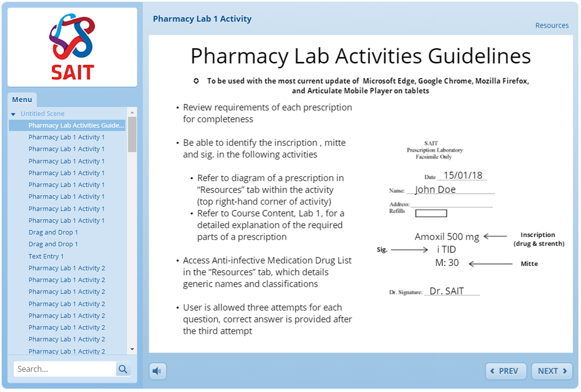Open Pharmacy Lab 1 Activity 1 just above Drag and Drop
The width and height of the screenshot is (581, 392).
pyautogui.click(x=66, y=220)
